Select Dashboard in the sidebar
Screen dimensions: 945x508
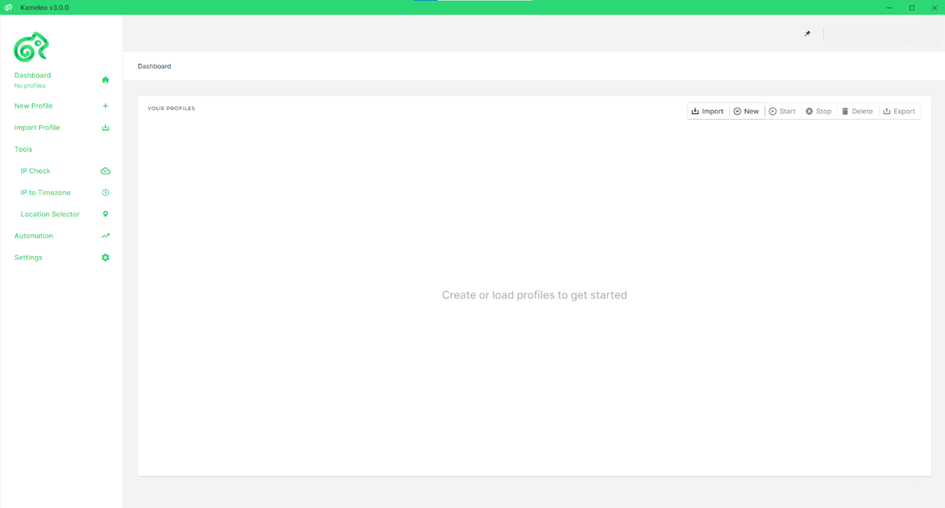tap(33, 75)
